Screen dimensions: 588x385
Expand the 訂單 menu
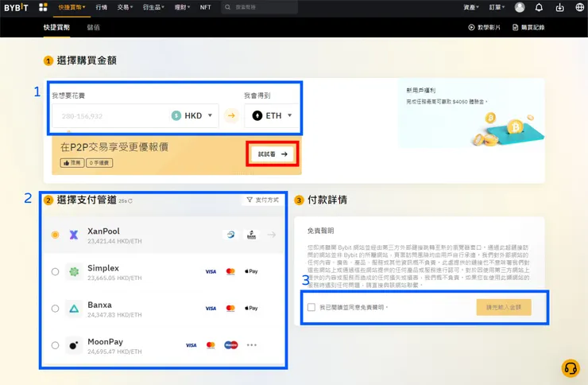[x=497, y=7]
